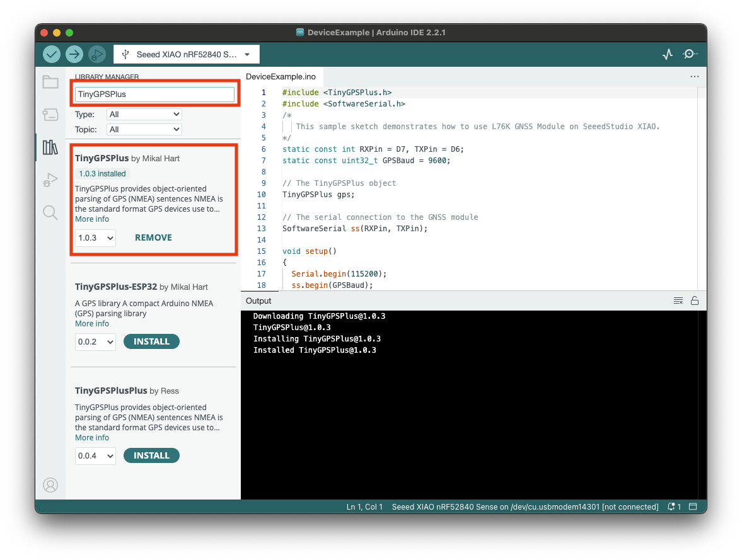Viewport: 742px width, 560px height.
Task: Click the Upload arrow button
Action: (74, 54)
